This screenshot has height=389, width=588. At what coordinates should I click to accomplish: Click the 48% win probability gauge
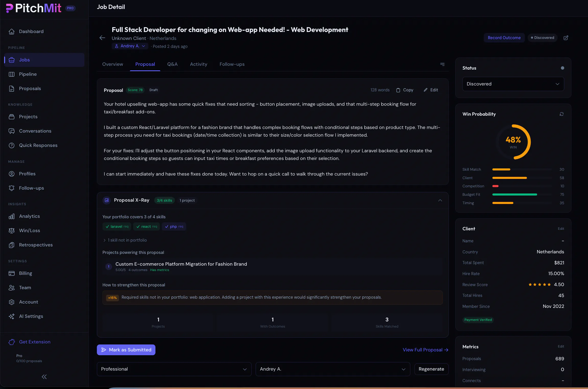coord(513,142)
